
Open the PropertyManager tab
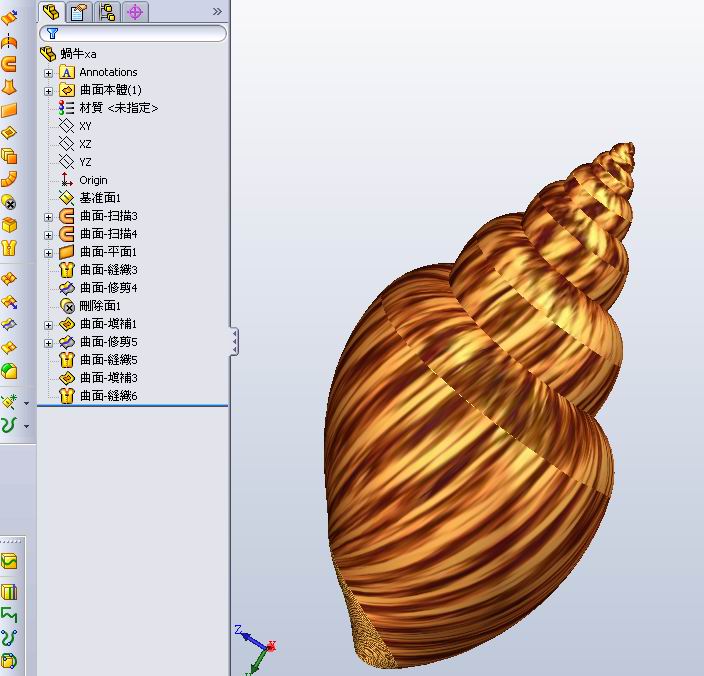(79, 12)
